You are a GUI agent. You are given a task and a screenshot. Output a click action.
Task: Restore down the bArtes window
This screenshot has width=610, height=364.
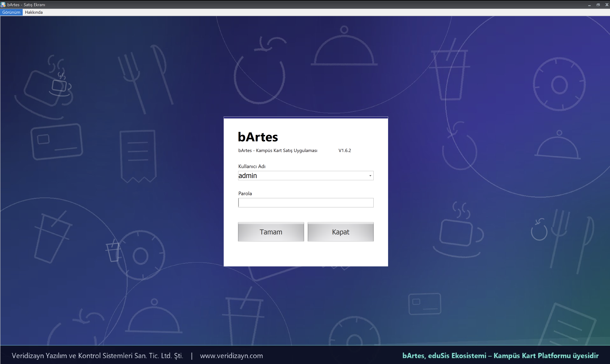pyautogui.click(x=598, y=5)
